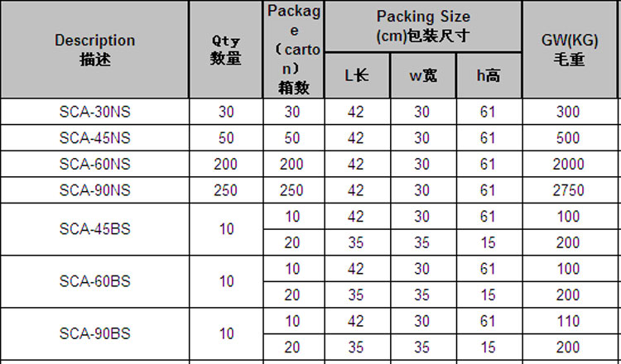
Task: Select the SCA-45BS merged description cell
Action: [94, 229]
